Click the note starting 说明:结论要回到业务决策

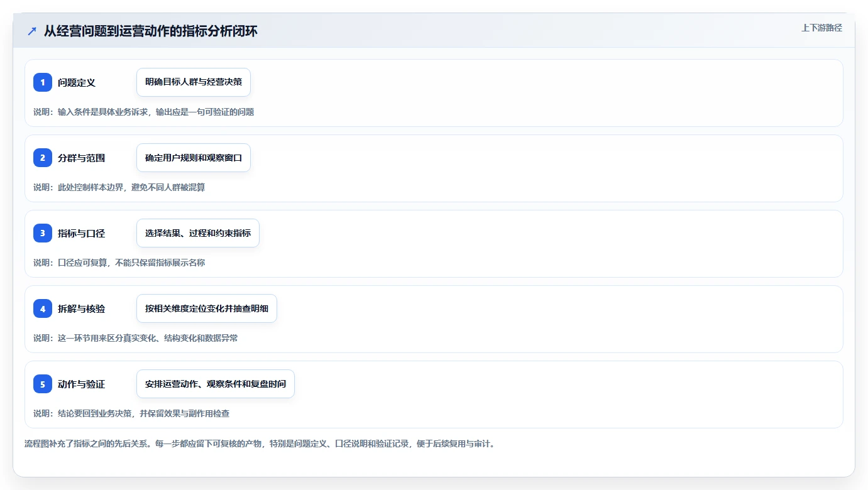click(x=131, y=413)
